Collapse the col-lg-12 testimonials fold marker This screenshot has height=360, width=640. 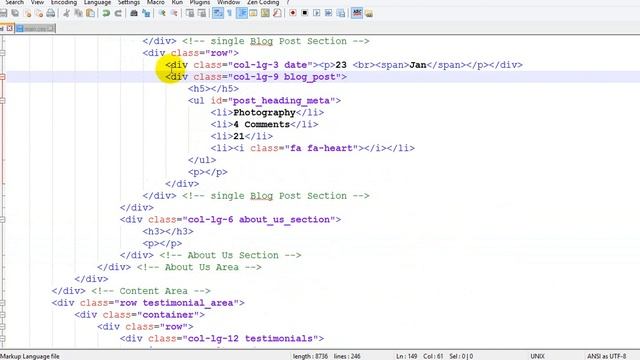[x=2, y=338]
